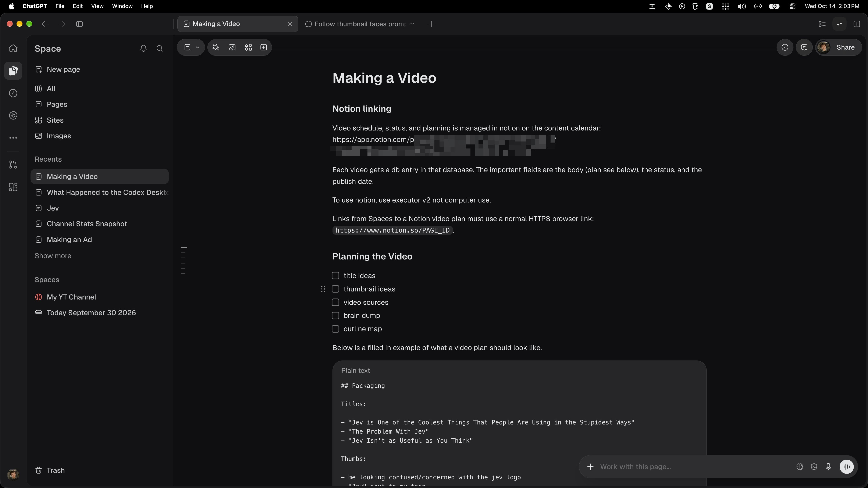Check the title ideas checkbox
Viewport: 868px width, 488px height.
[335, 276]
